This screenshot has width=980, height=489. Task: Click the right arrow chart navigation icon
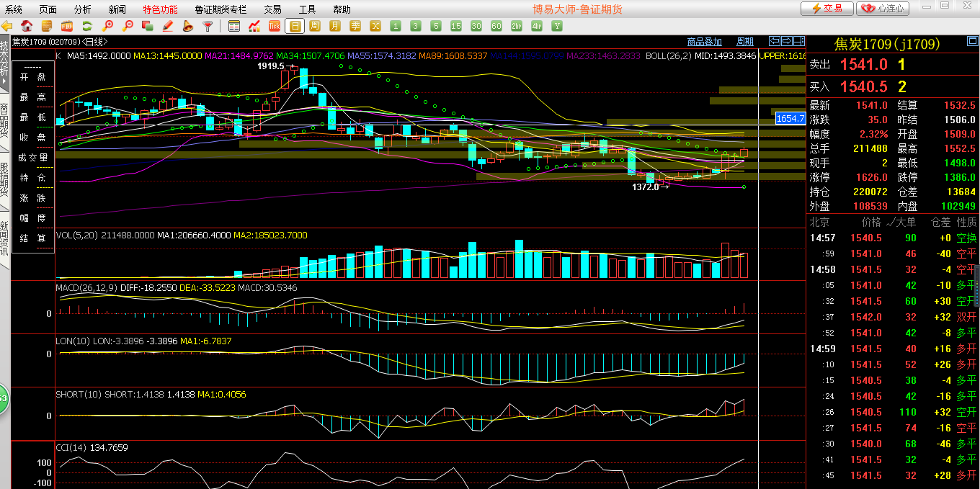[788, 41]
